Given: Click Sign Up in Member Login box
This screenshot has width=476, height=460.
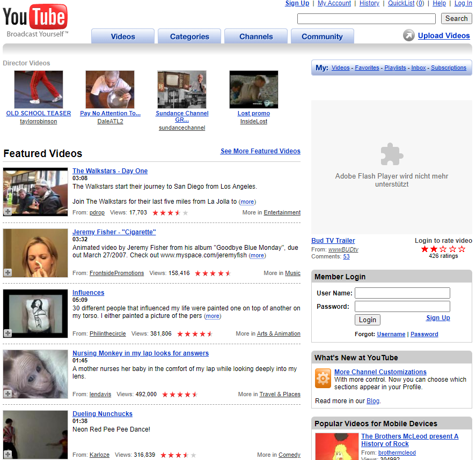Looking at the screenshot, I should tap(438, 318).
